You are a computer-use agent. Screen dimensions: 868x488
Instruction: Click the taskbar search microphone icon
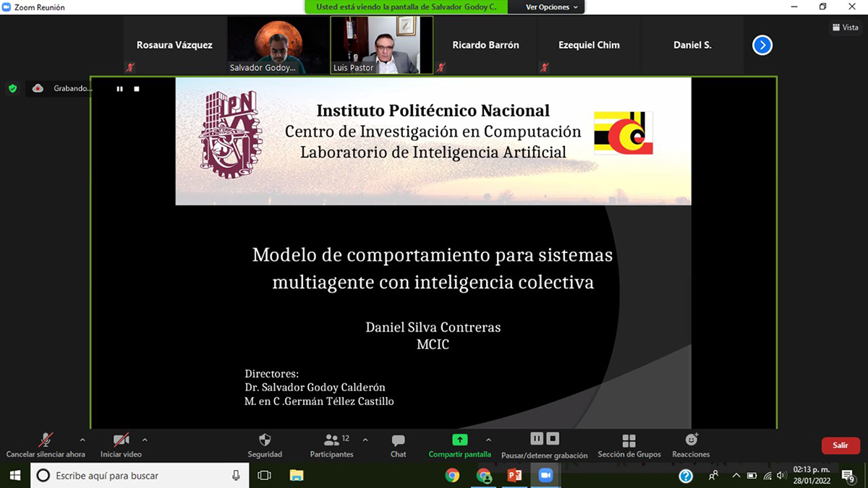coord(236,476)
